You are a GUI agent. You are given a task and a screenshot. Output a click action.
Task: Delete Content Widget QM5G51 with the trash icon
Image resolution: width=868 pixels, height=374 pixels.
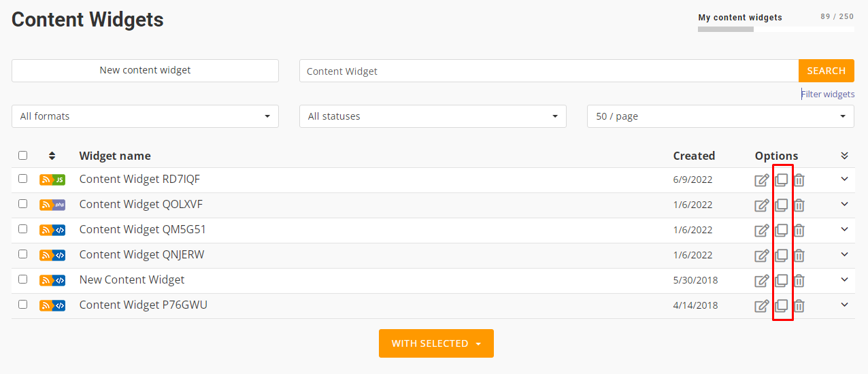pyautogui.click(x=799, y=231)
